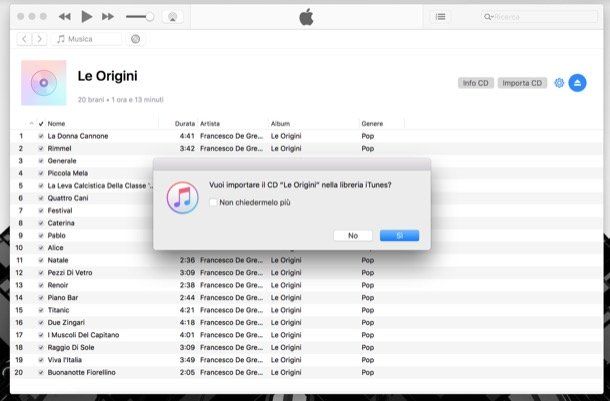Go back with the left chevron
The height and width of the screenshot is (401, 610).
(24, 39)
